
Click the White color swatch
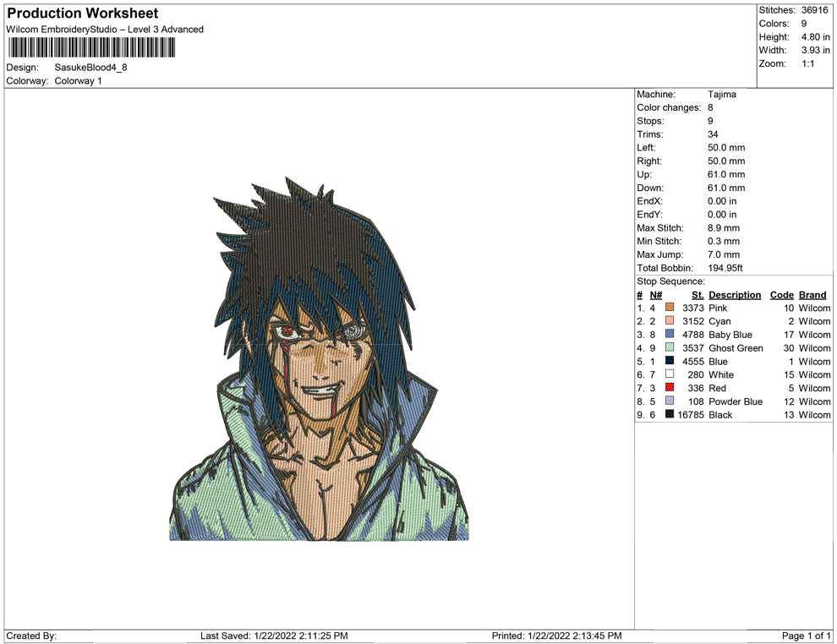click(670, 374)
